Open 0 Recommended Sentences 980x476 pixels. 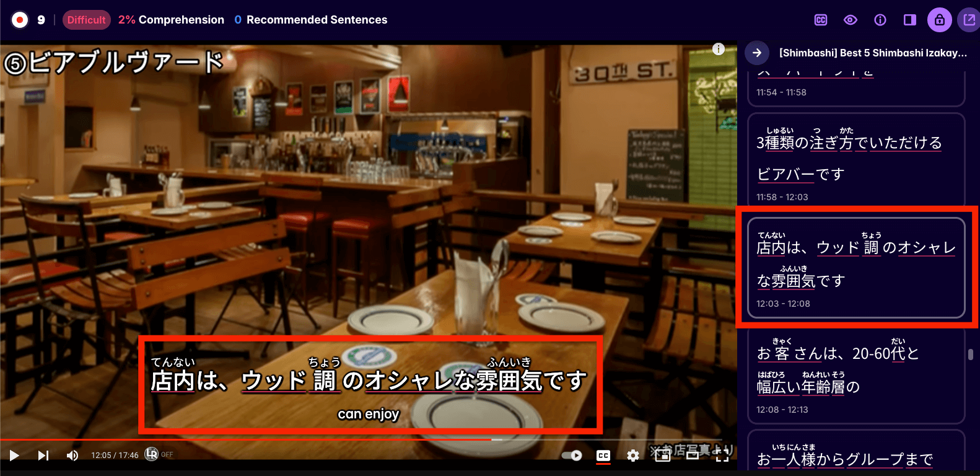[x=311, y=20]
